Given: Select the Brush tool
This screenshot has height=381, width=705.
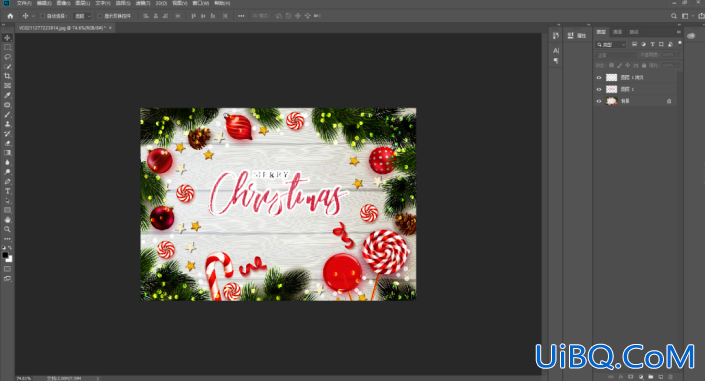Looking at the screenshot, I should point(7,114).
